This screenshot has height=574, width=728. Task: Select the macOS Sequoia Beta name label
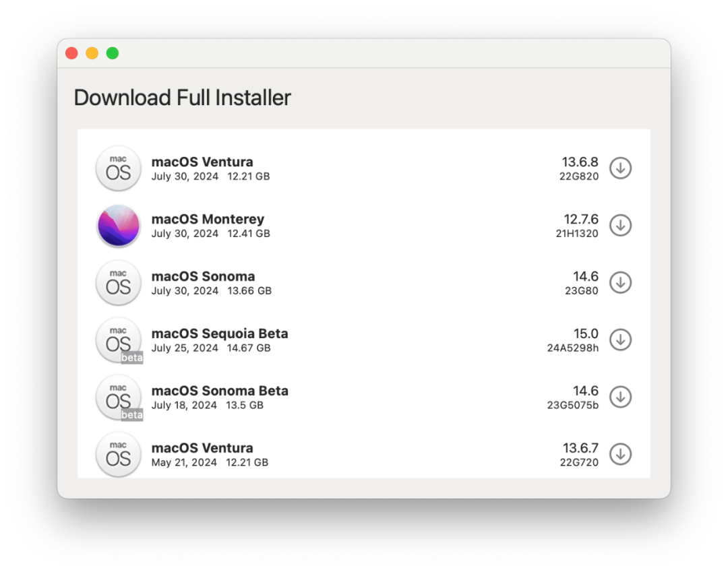coord(220,333)
